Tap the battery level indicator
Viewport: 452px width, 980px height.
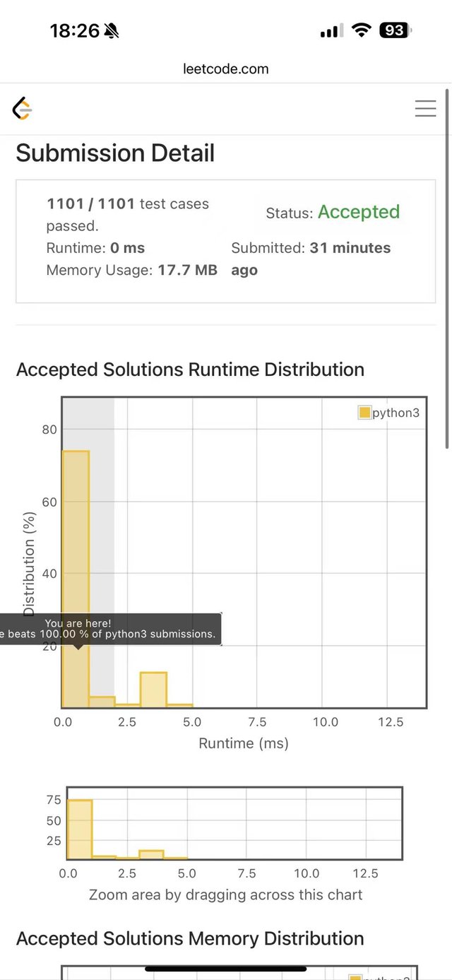395,30
